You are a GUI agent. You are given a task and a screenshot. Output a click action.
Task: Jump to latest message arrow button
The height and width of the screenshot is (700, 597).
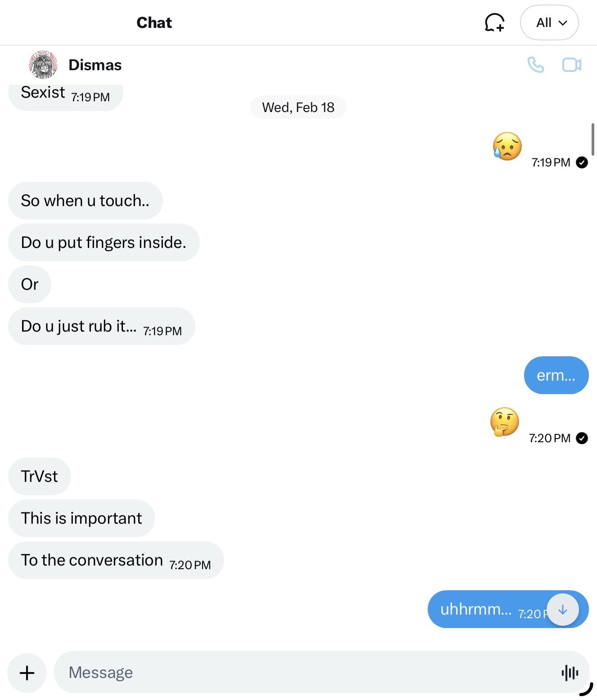tap(562, 610)
